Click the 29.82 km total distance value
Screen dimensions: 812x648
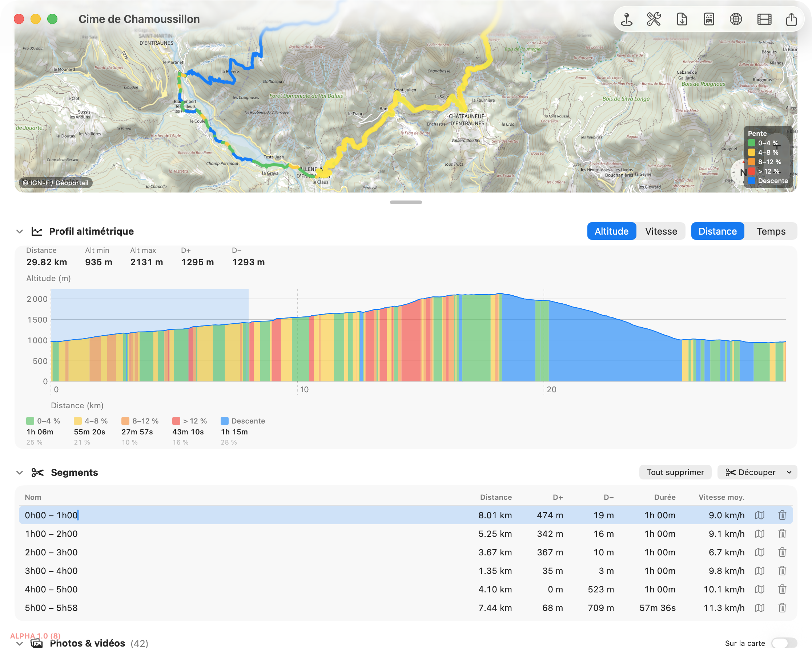[x=47, y=262]
